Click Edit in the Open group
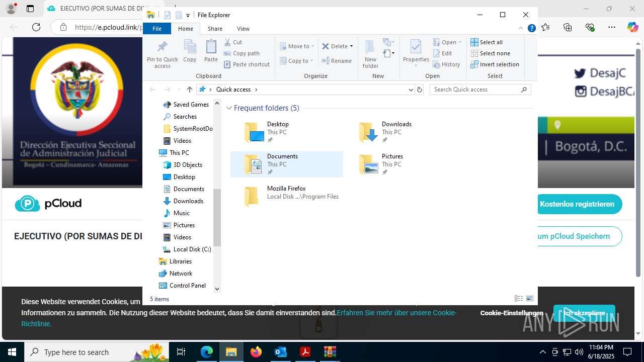This screenshot has height=362, width=644. [x=442, y=53]
